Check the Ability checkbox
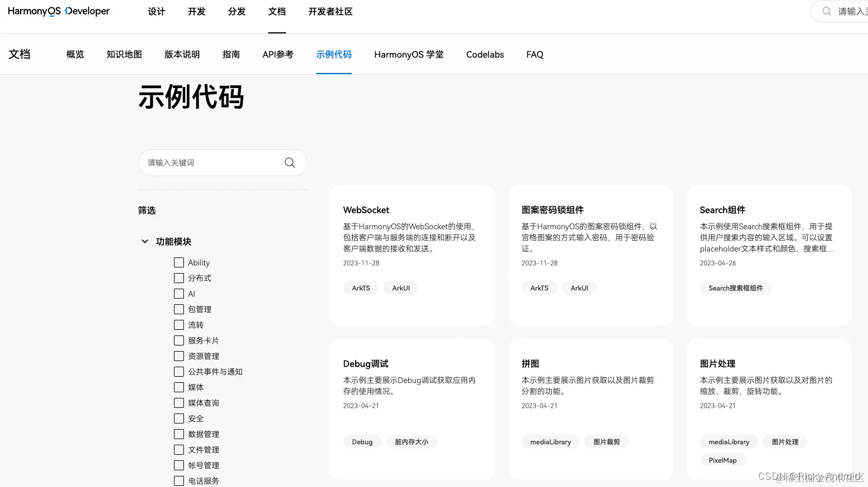This screenshot has height=487, width=868. [179, 262]
